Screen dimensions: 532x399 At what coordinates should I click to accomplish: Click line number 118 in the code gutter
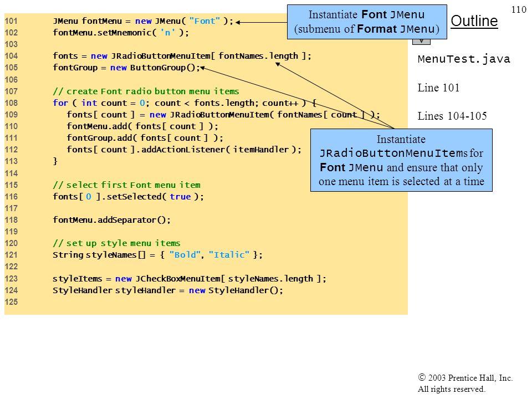(11, 220)
